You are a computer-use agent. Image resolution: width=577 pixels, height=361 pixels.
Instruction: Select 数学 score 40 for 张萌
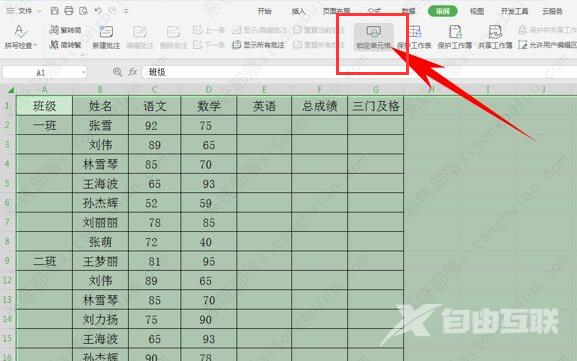tap(209, 242)
